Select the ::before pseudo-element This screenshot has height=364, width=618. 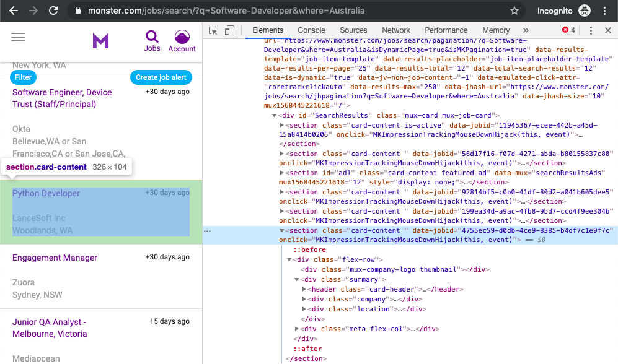click(309, 249)
